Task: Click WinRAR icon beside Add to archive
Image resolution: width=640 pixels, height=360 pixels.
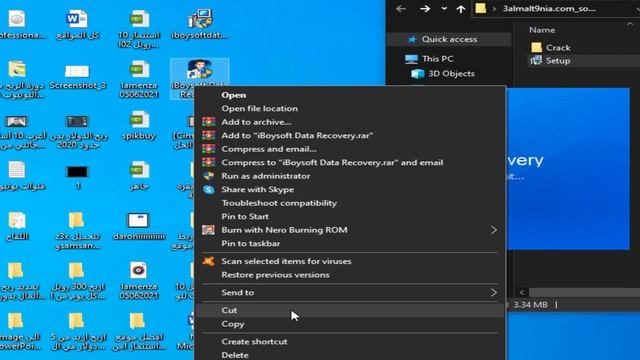Action: tap(209, 122)
